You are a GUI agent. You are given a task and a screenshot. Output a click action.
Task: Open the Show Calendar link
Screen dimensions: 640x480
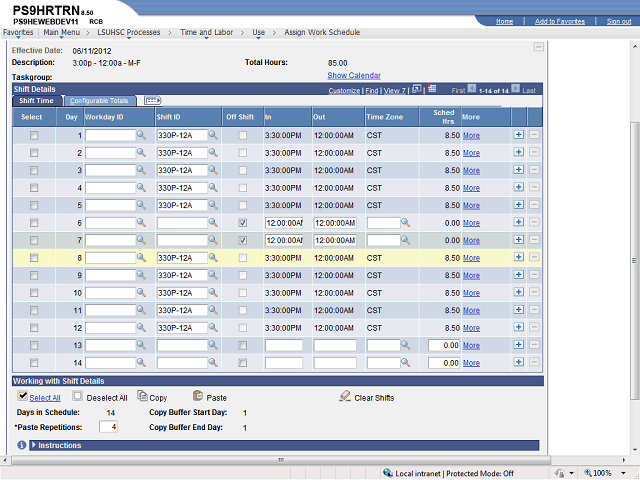point(354,76)
